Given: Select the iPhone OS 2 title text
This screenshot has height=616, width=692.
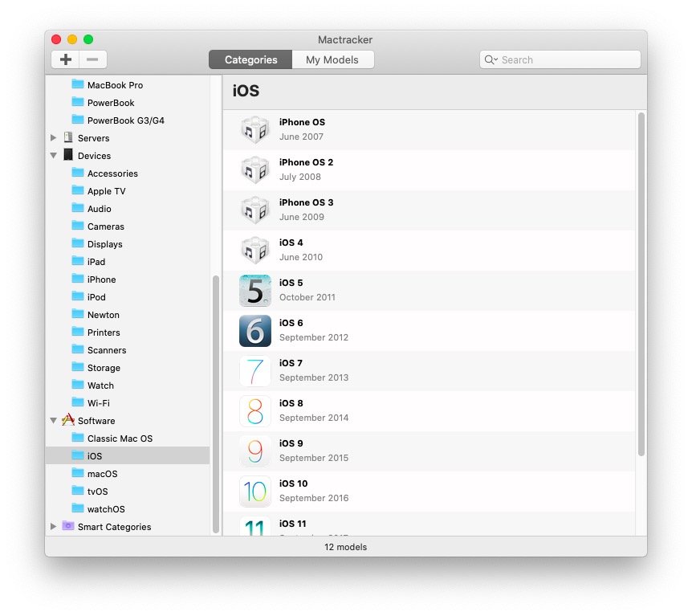Looking at the screenshot, I should tap(306, 162).
